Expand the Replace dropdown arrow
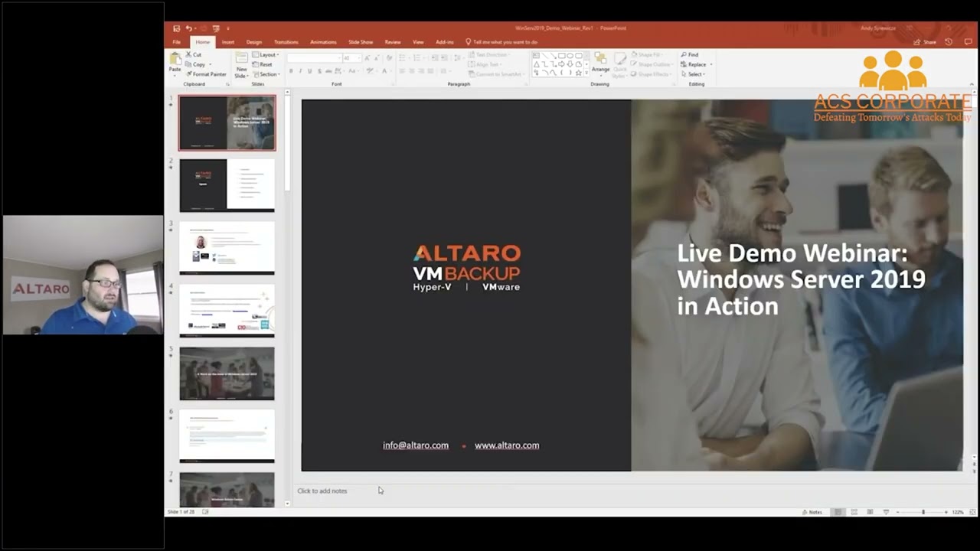Image resolution: width=980 pixels, height=551 pixels. click(711, 64)
